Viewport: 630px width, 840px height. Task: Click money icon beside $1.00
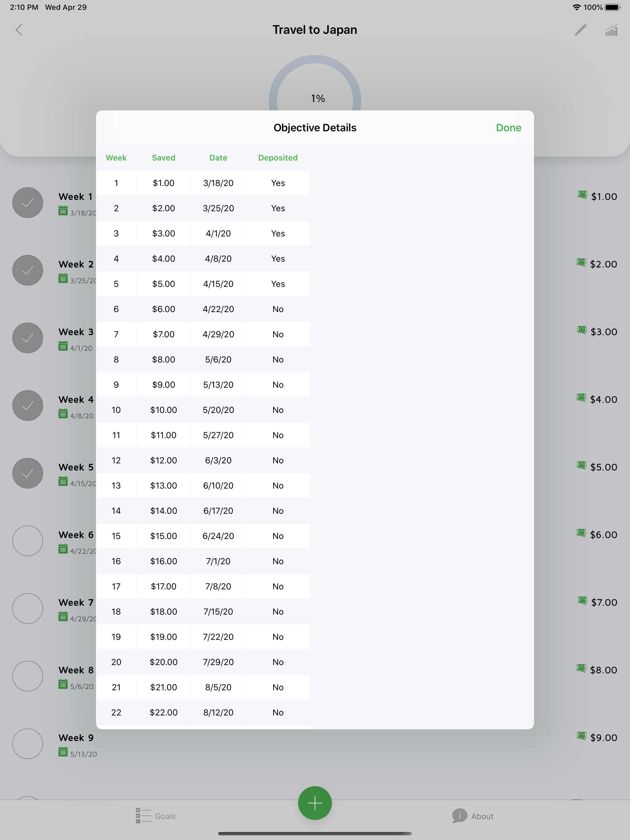[x=582, y=195]
